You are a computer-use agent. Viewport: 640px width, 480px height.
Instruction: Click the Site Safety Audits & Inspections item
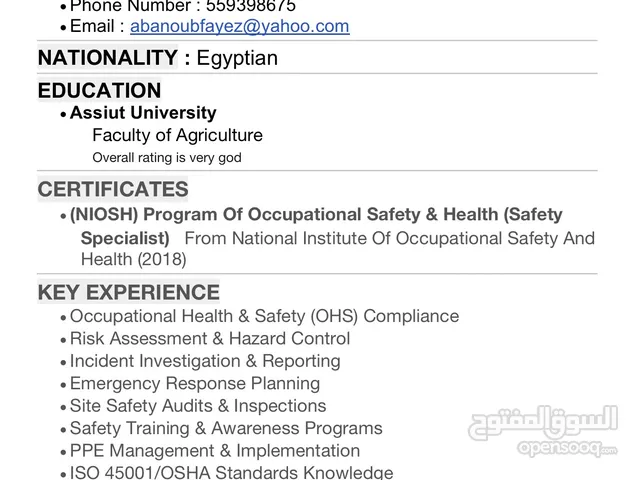coord(198,406)
